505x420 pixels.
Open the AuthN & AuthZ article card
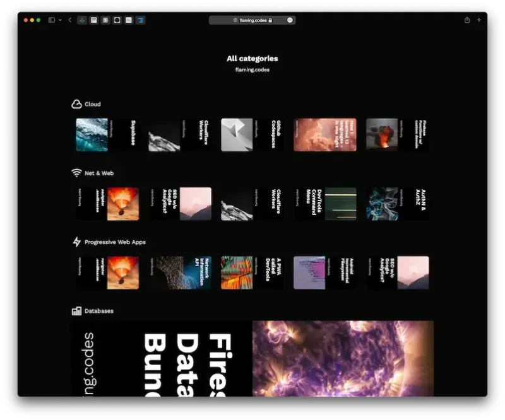coord(398,204)
